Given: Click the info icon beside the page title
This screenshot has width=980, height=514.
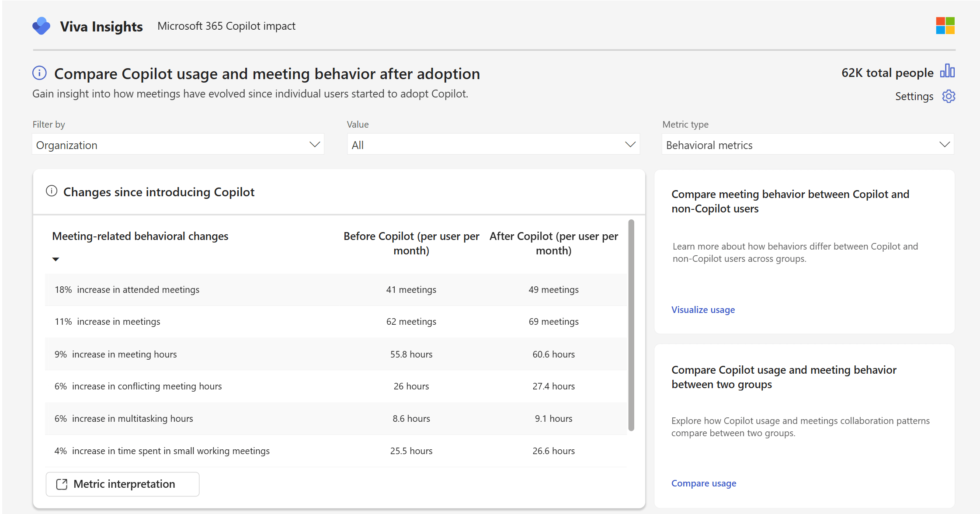Looking at the screenshot, I should pos(39,73).
